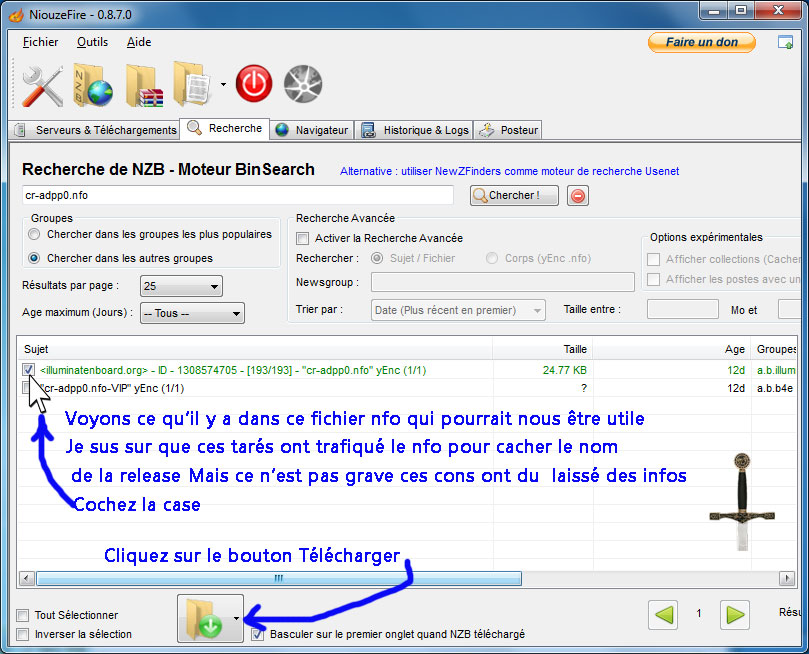The width and height of the screenshot is (809, 654).
Task: Click the red cancel search icon
Action: click(x=578, y=196)
